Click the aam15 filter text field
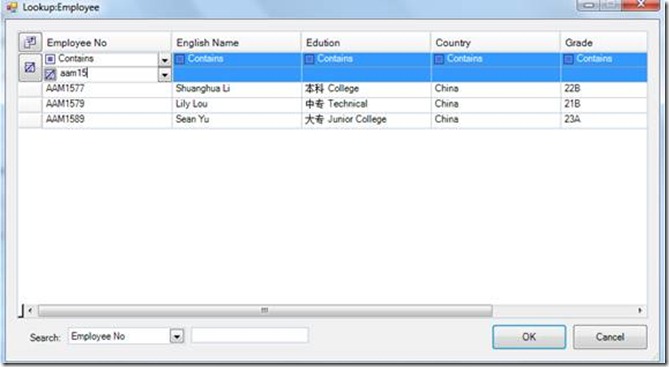This screenshot has height=367, width=669. [108, 74]
